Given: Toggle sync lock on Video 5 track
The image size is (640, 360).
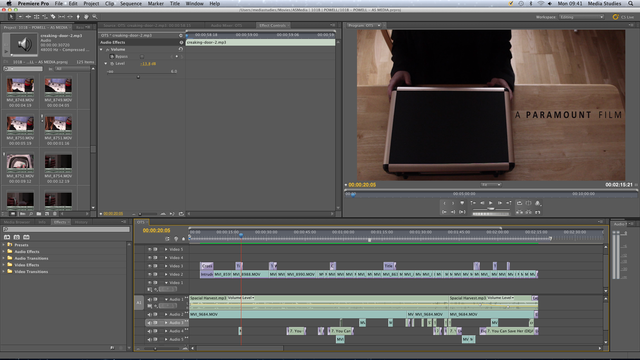Looking at the screenshot, I should (155, 249).
